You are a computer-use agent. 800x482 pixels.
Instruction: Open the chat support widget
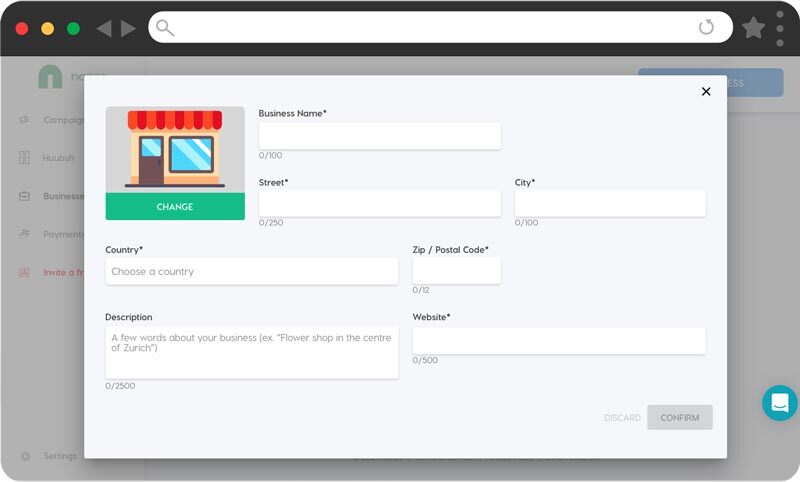pyautogui.click(x=779, y=403)
